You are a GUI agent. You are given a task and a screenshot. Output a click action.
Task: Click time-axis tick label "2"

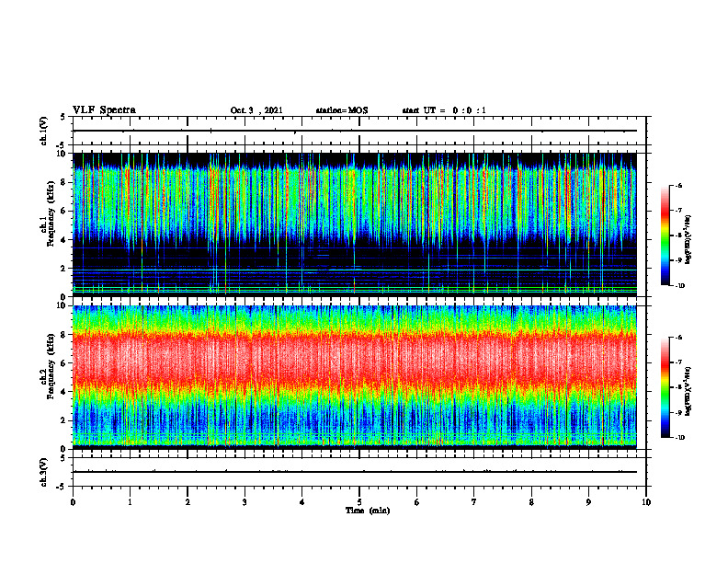(x=188, y=502)
